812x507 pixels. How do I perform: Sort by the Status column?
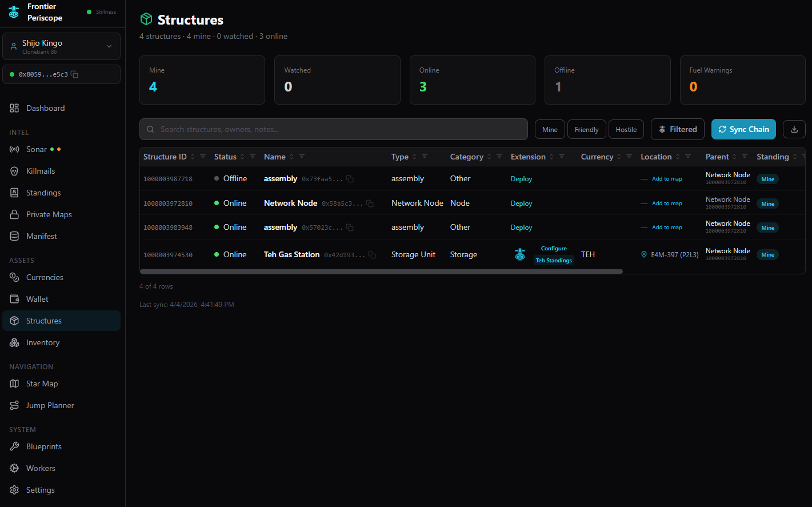click(x=242, y=157)
